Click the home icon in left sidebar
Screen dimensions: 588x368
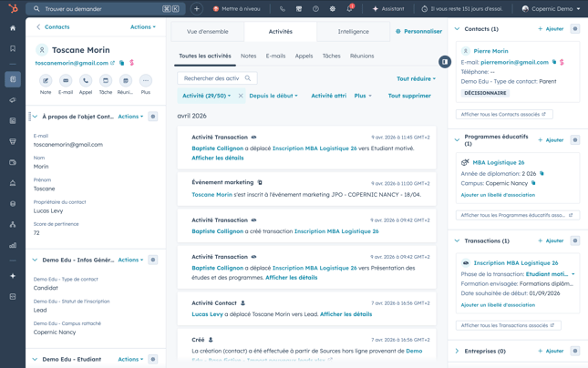[13, 28]
